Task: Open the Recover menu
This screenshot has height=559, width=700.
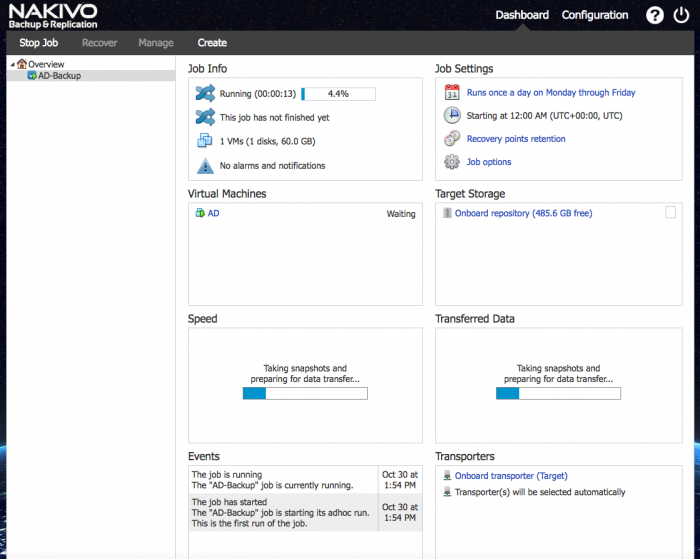Action: [100, 43]
